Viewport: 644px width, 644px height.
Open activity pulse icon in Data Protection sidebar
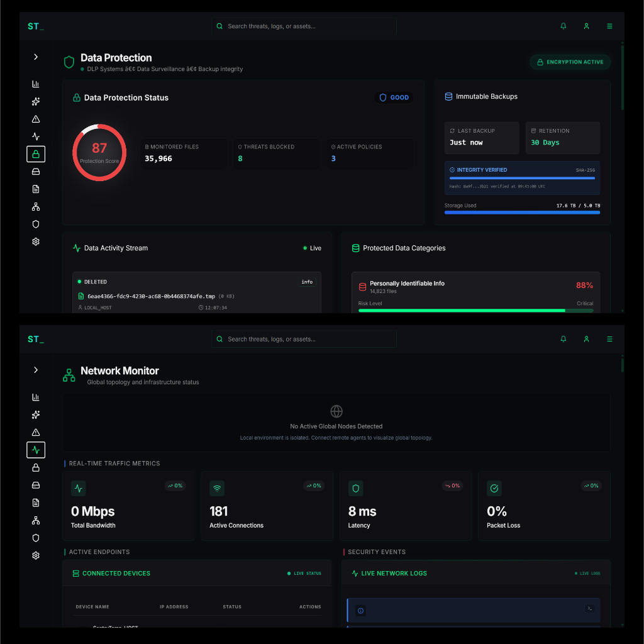click(x=36, y=136)
